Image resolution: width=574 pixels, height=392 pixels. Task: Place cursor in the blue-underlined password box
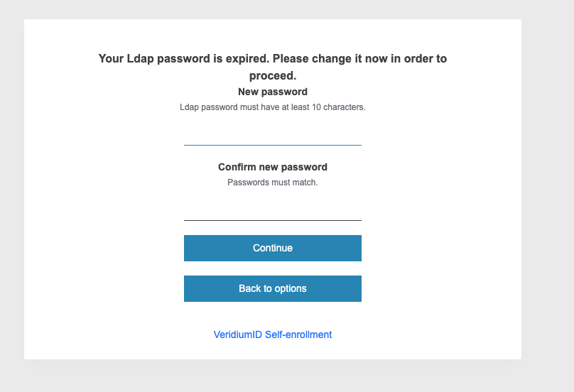[272, 135]
